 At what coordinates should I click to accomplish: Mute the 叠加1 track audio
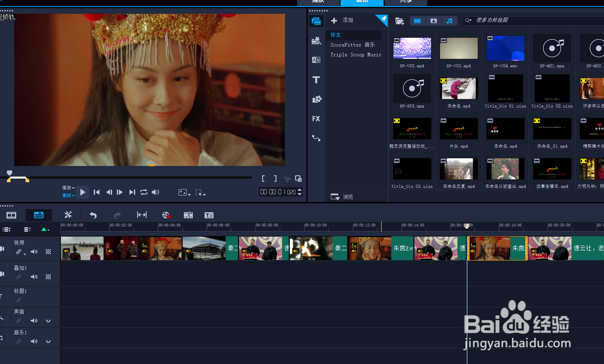coord(34,277)
